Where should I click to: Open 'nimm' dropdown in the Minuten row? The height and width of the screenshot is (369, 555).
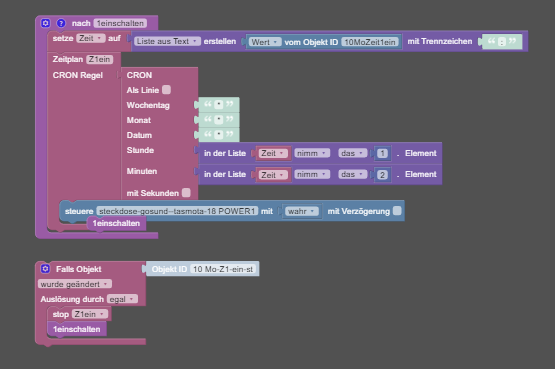(x=312, y=174)
